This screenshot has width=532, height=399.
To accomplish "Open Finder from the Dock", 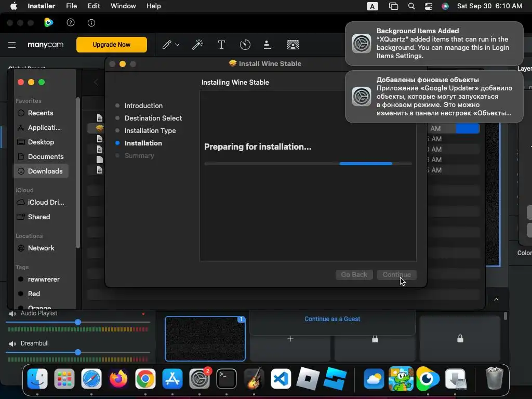I will click(x=37, y=379).
